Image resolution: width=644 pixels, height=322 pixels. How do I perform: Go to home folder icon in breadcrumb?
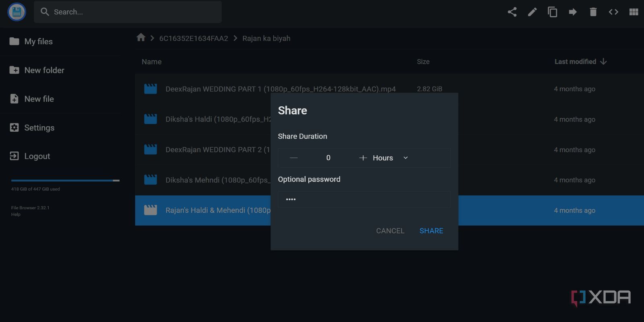pyautogui.click(x=141, y=38)
